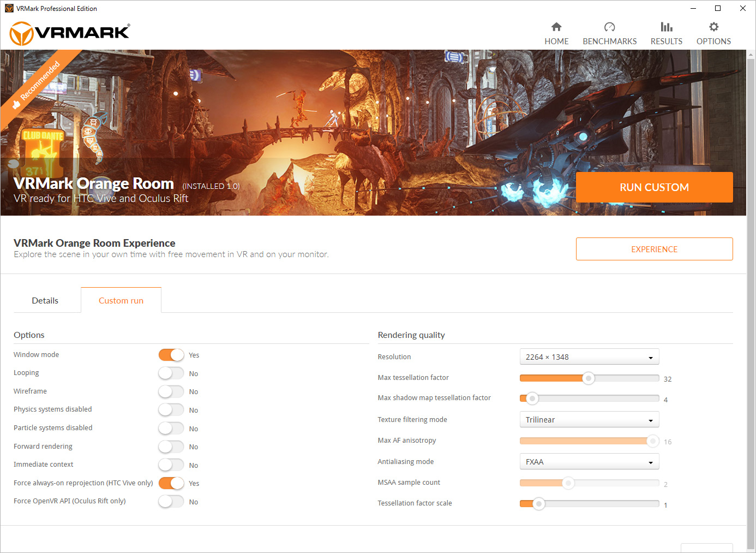Click the EXPERIENCE button
Image resolution: width=756 pixels, height=553 pixels.
click(654, 249)
